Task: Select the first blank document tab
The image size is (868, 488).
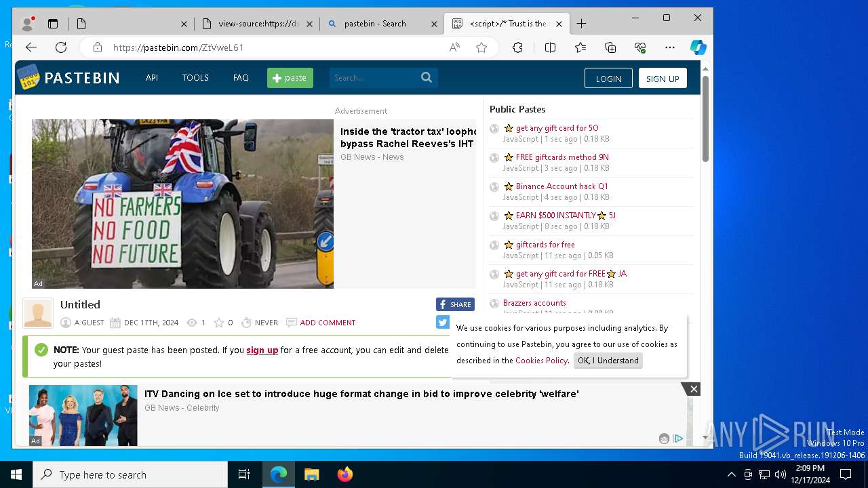Action: (132, 24)
